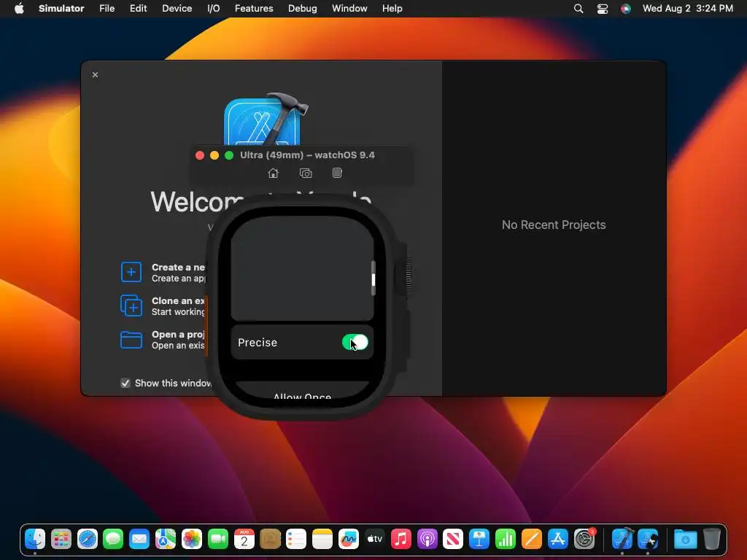Open the Device menu
The height and width of the screenshot is (560, 747).
point(177,9)
